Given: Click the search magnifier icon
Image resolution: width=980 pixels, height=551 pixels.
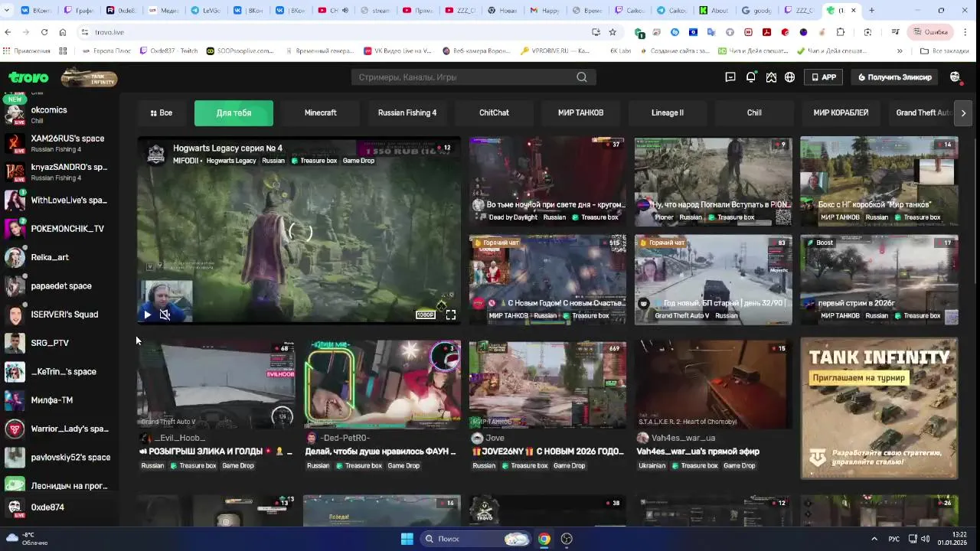Looking at the screenshot, I should tap(582, 77).
